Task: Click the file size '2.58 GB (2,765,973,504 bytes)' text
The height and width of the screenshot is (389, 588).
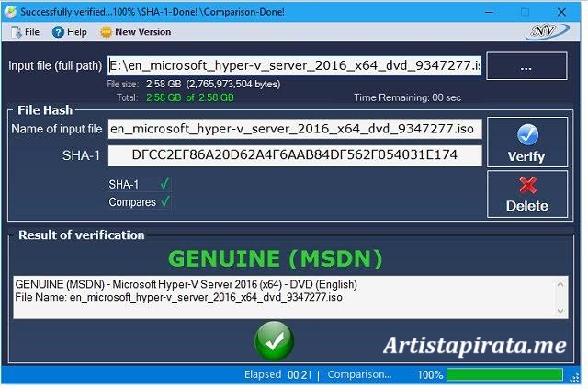Action: pyautogui.click(x=213, y=84)
